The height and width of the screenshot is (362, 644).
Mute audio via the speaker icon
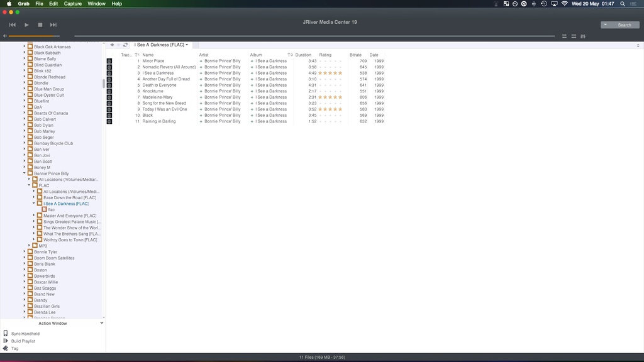click(5, 36)
